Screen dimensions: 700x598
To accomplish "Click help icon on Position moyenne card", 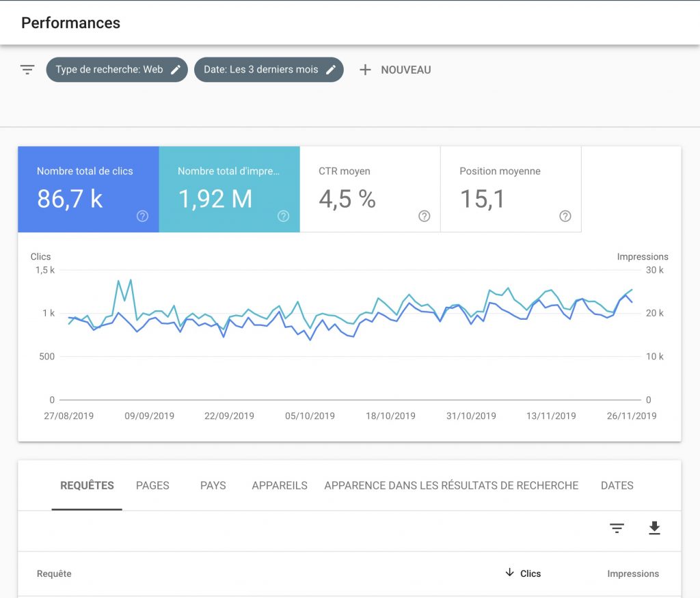I will (x=565, y=216).
